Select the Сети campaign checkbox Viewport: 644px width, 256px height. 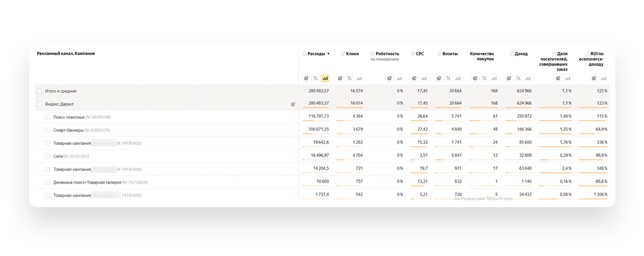tap(48, 156)
